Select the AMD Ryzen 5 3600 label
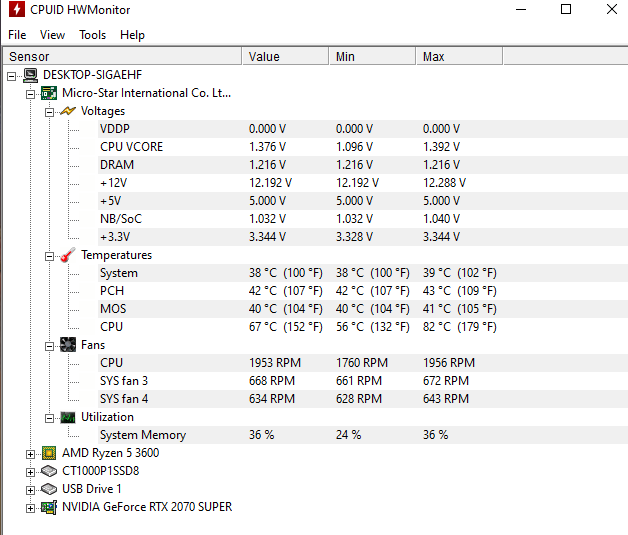This screenshot has width=628, height=535. click(x=111, y=453)
